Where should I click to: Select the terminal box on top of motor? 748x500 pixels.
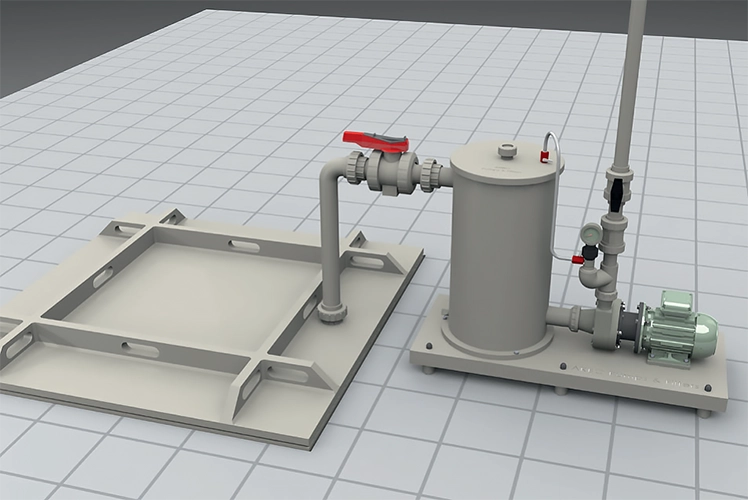tap(679, 300)
